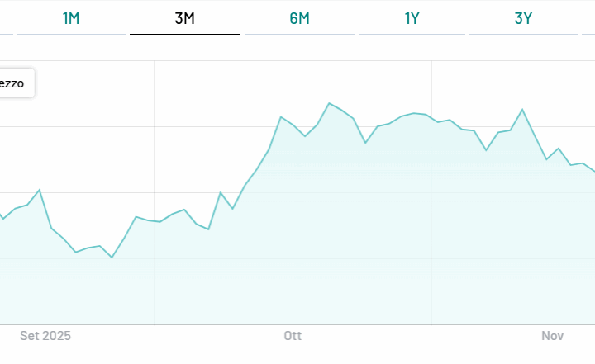Switch to the 1M time range tab

pos(71,18)
